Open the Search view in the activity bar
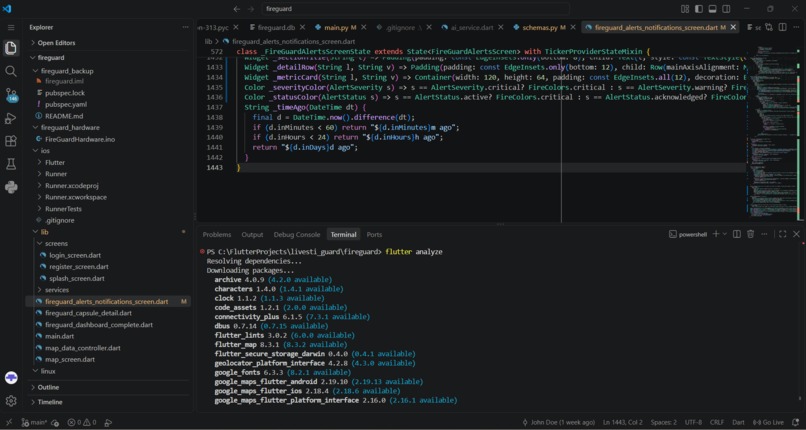 (x=11, y=71)
